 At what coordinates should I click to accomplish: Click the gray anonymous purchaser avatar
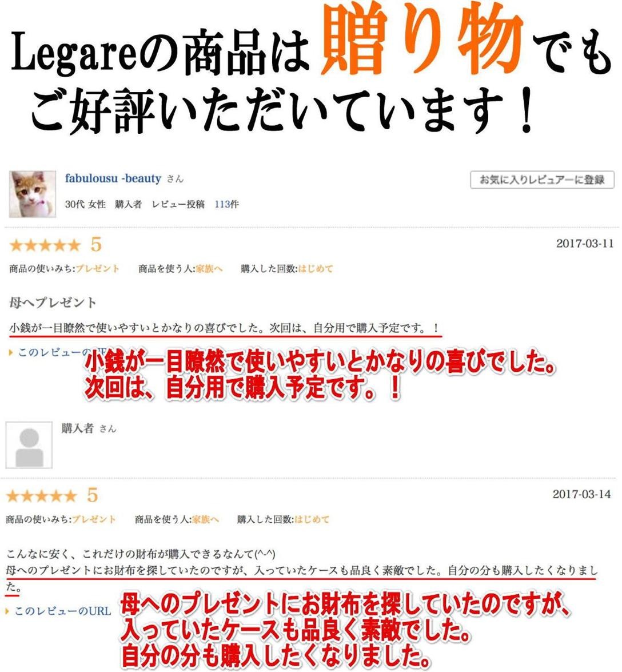point(29,445)
